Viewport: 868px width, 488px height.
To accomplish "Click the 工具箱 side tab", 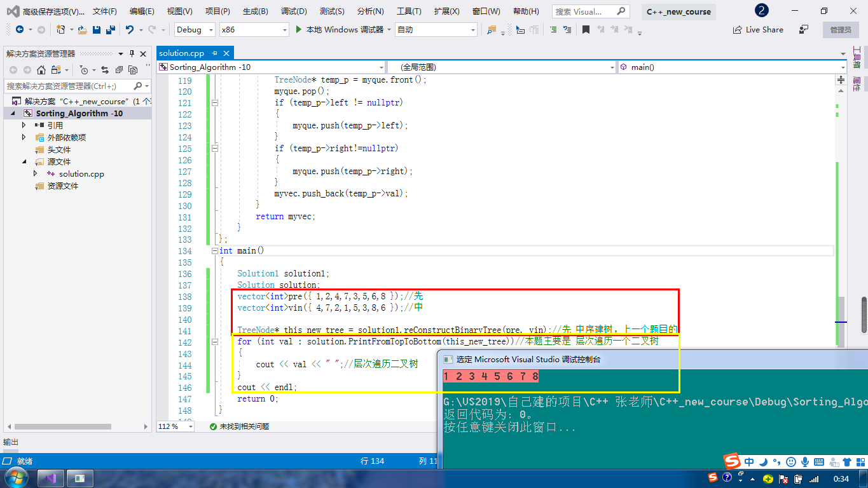I will (857, 57).
